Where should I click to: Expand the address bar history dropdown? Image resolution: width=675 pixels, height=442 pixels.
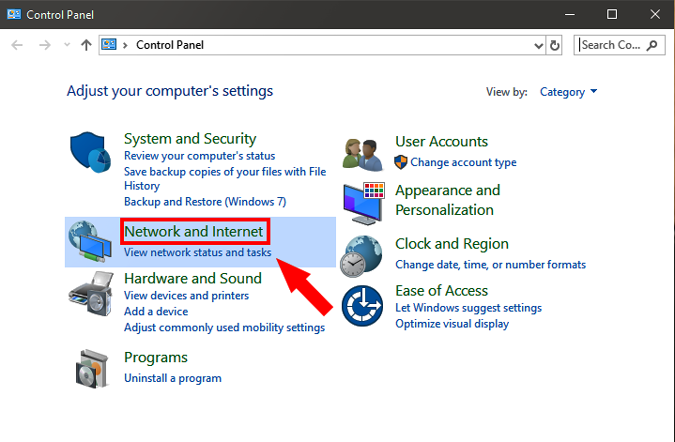pyautogui.click(x=538, y=45)
